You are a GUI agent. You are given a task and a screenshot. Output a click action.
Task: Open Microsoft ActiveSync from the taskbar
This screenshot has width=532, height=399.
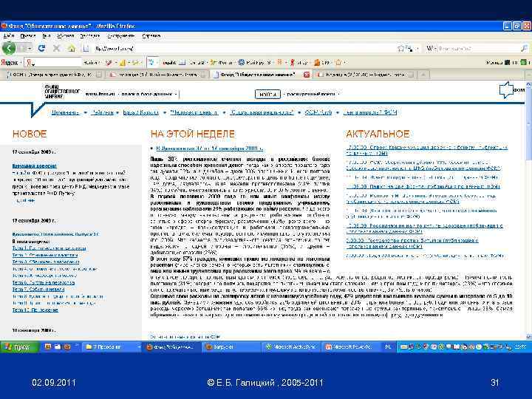pyautogui.click(x=291, y=347)
